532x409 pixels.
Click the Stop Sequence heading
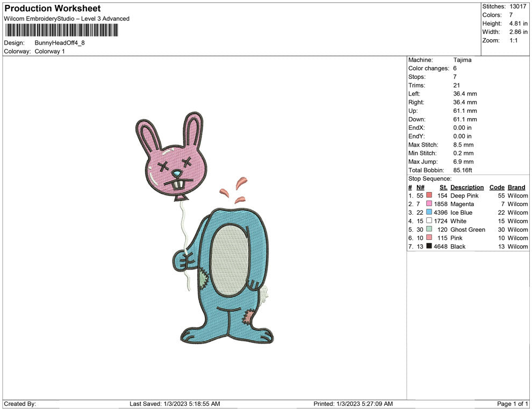[430, 179]
